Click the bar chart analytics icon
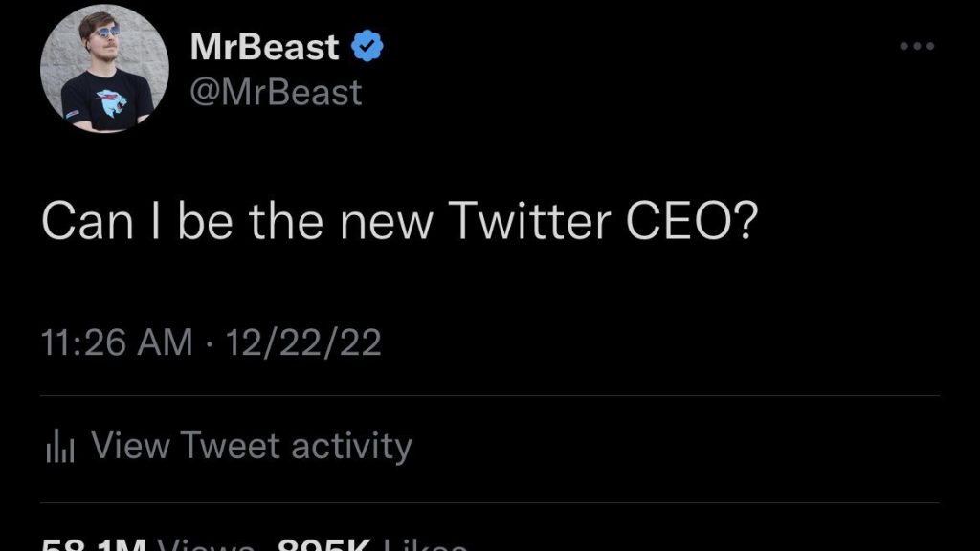The height and width of the screenshot is (551, 980). point(59,447)
